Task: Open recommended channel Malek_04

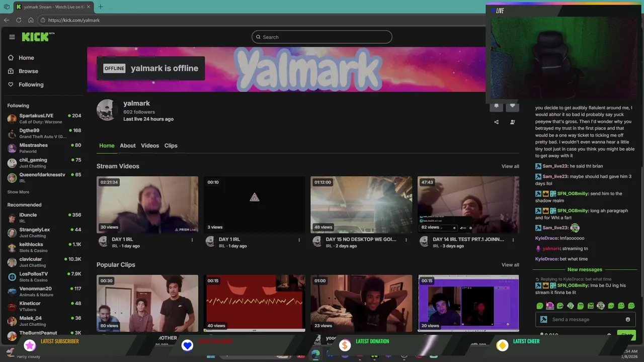Action: pos(44,321)
